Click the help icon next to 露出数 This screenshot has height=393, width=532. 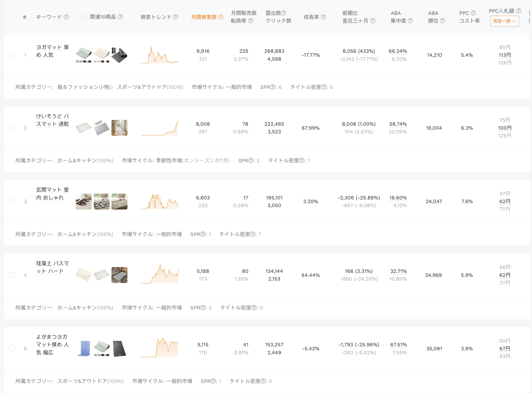click(284, 13)
